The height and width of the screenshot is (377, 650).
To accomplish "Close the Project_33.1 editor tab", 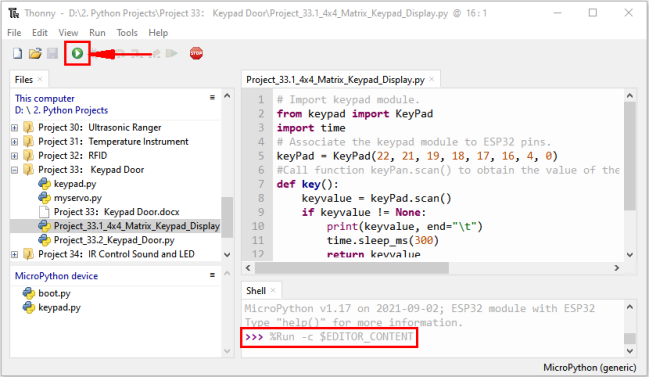I will 432,79.
